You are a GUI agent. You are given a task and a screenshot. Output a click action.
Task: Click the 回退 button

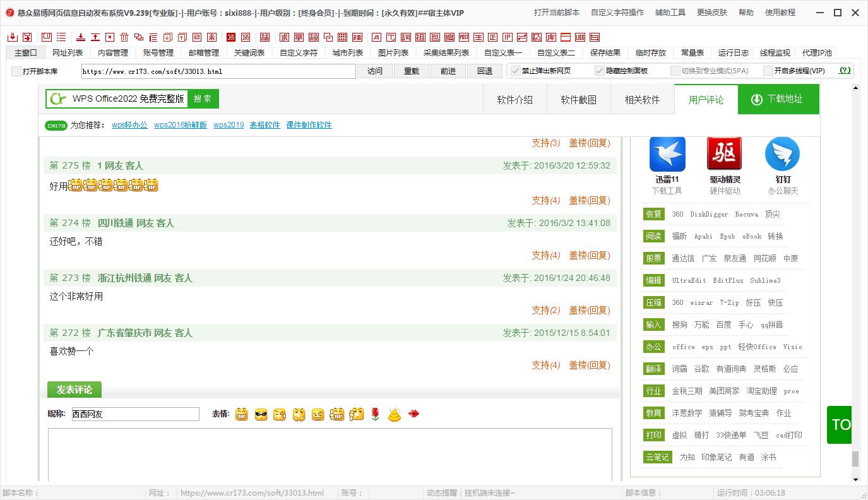pos(485,71)
